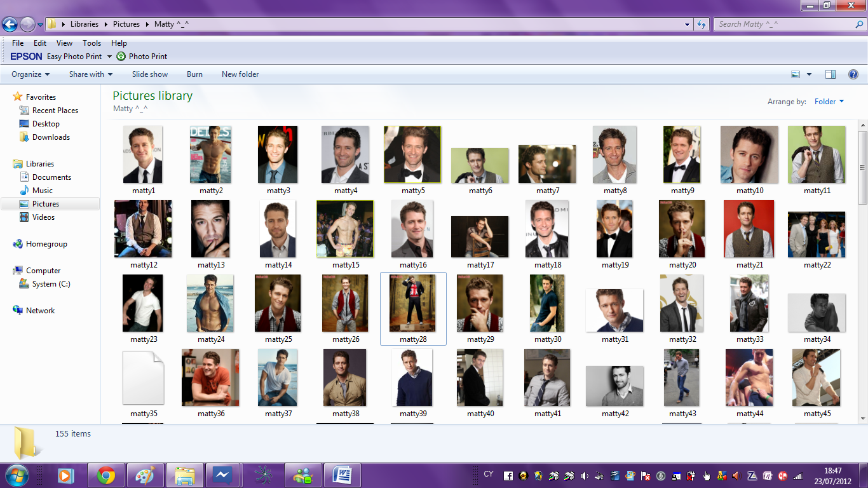Image resolution: width=868 pixels, height=488 pixels.
Task: Click the Back navigation arrow button
Action: point(10,25)
